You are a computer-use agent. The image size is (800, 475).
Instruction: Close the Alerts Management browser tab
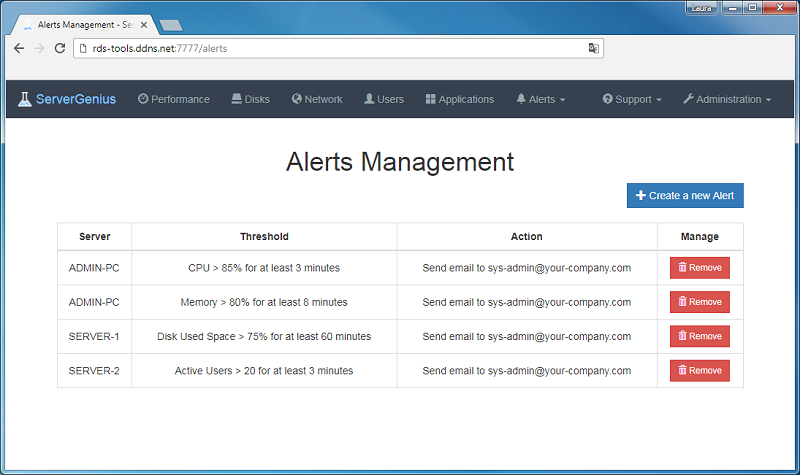144,24
